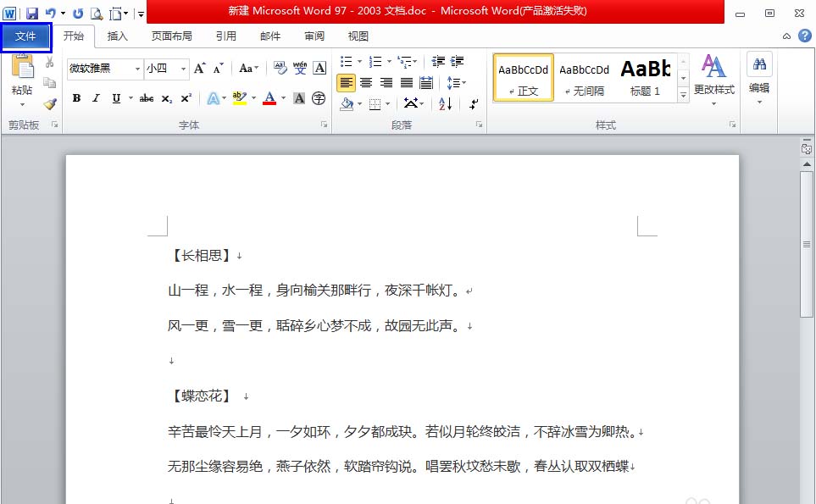
Task: Click the Sort A-Z icon
Action: point(445,104)
